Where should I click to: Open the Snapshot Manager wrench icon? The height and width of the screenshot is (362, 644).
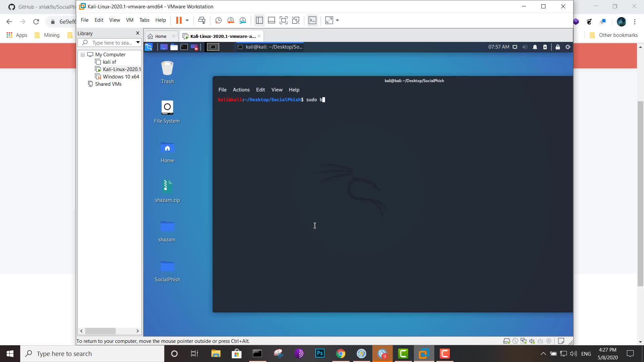[x=243, y=20]
